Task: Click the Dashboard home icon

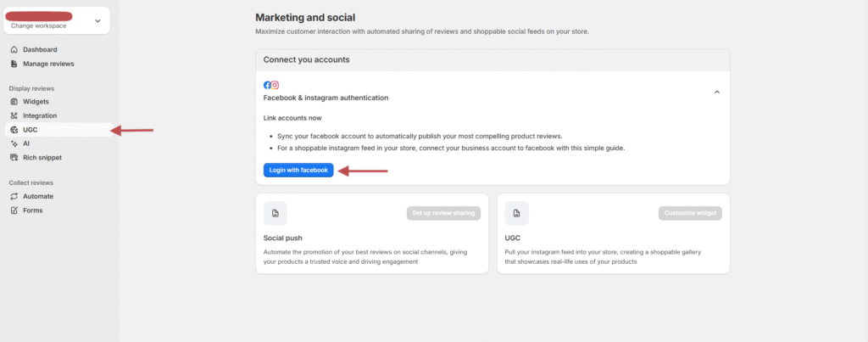Action: [14, 49]
